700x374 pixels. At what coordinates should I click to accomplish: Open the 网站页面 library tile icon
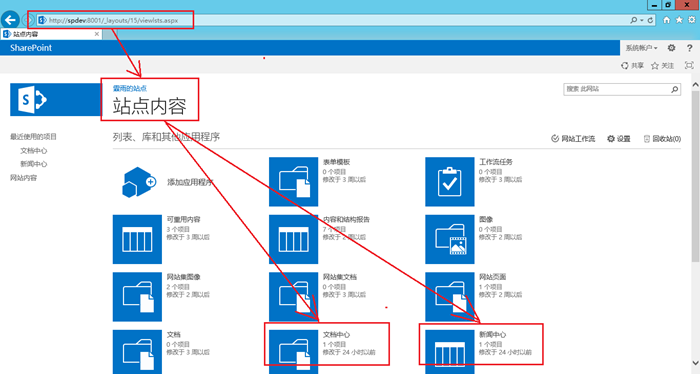coord(450,297)
